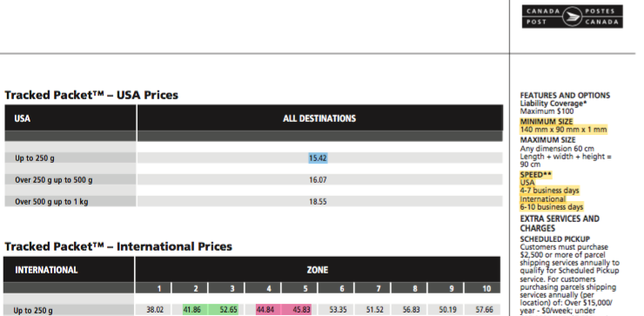Click 'Tracked Packet – International Prices' heading
The image size is (644, 316).
[x=118, y=246]
